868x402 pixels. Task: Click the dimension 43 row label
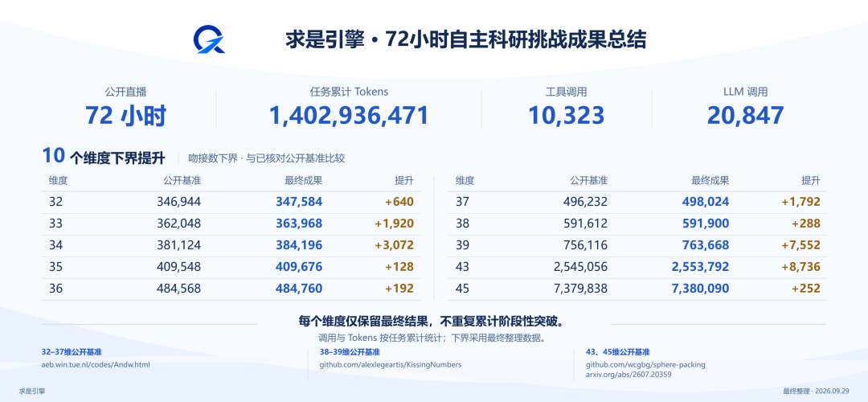tap(462, 267)
